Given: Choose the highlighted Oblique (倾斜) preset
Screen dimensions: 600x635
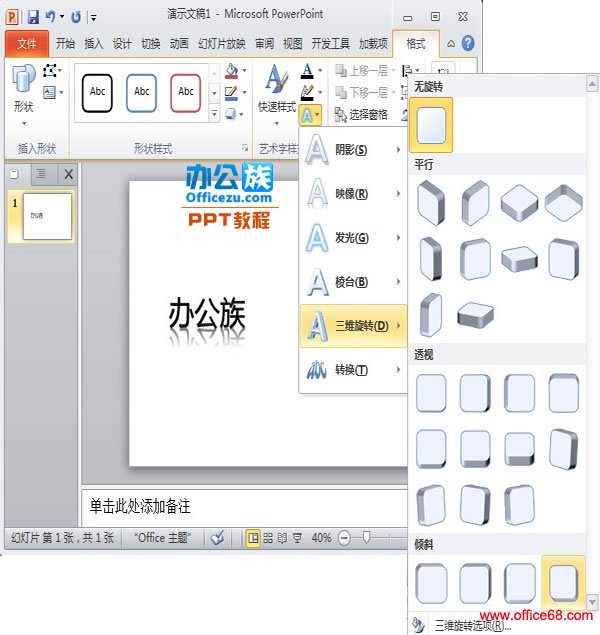Looking at the screenshot, I should click(563, 583).
